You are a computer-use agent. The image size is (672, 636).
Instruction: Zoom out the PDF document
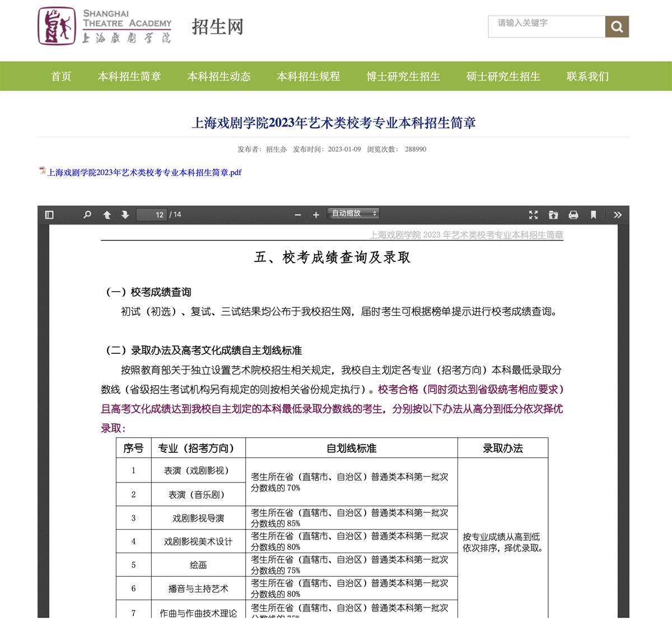pyautogui.click(x=298, y=215)
